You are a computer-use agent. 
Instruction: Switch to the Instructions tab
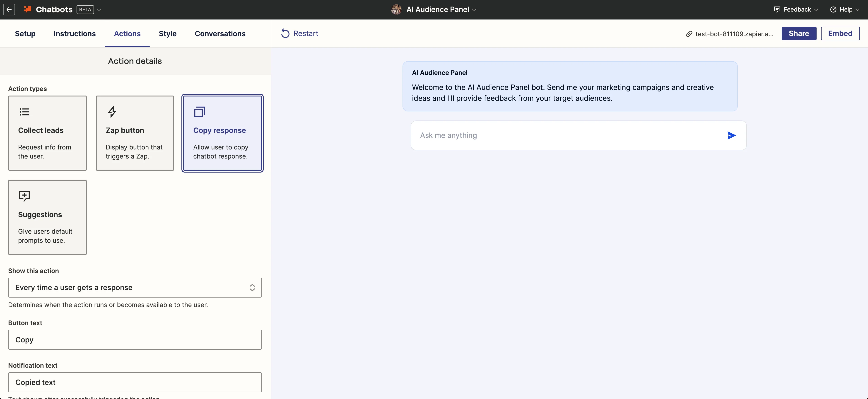[75, 34]
